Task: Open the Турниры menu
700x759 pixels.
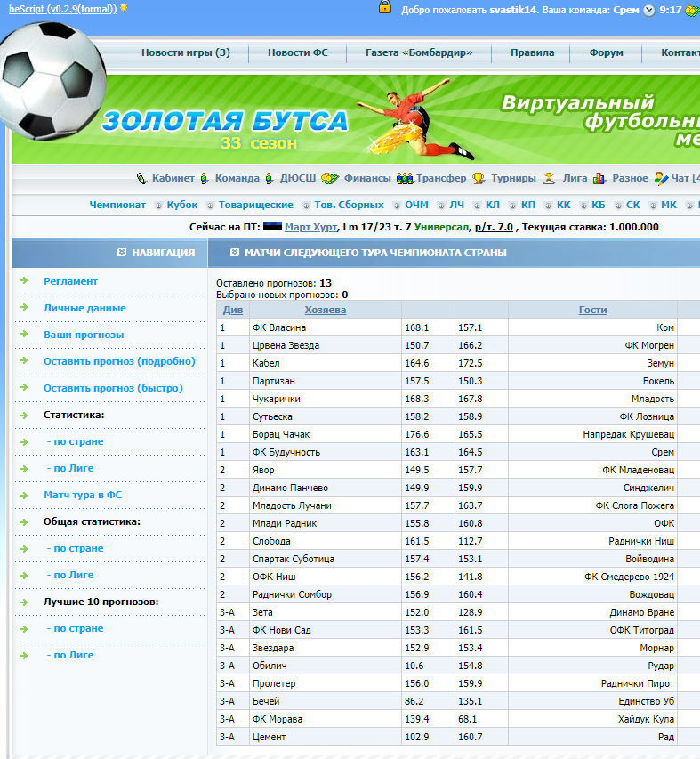Action: coord(514,178)
